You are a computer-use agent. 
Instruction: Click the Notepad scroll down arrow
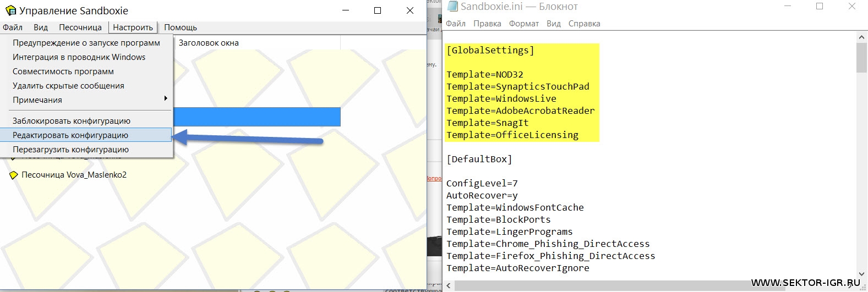point(862,274)
